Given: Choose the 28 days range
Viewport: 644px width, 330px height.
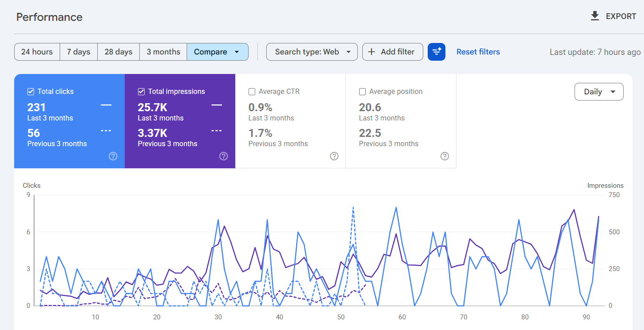Looking at the screenshot, I should [x=119, y=52].
